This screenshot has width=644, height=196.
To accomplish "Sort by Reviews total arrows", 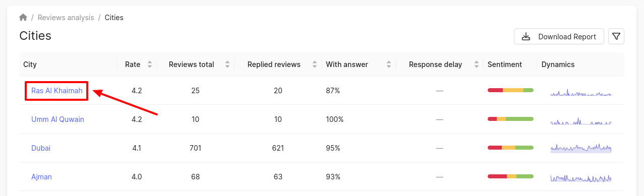I will pyautogui.click(x=227, y=64).
